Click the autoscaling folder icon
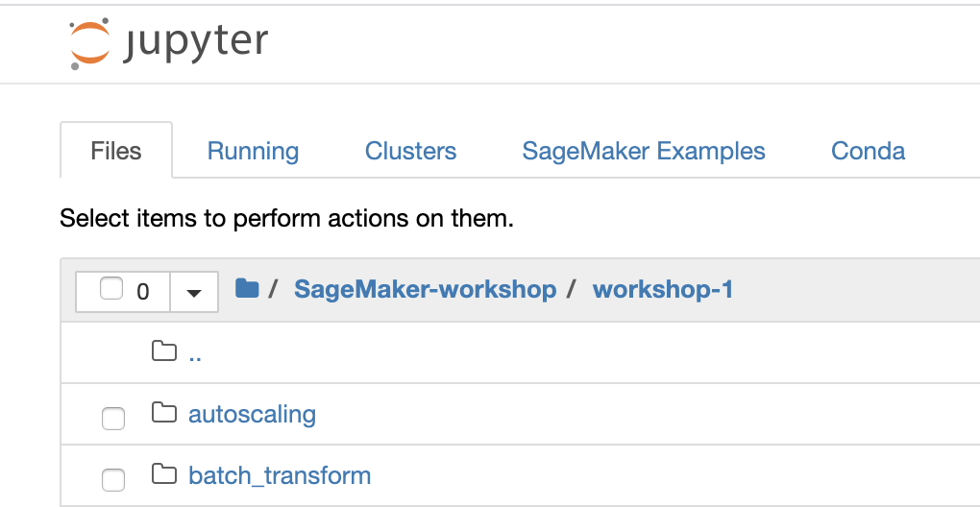This screenshot has width=980, height=507. (163, 413)
